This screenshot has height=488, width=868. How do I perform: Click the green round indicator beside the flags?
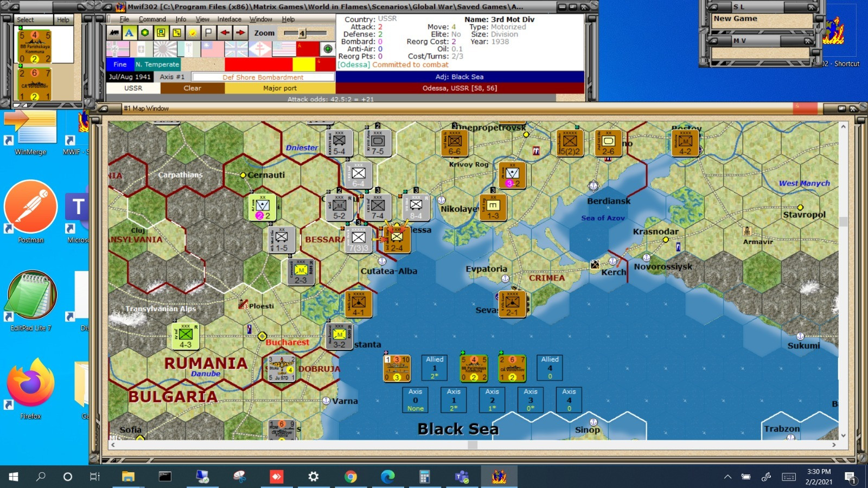tap(328, 49)
